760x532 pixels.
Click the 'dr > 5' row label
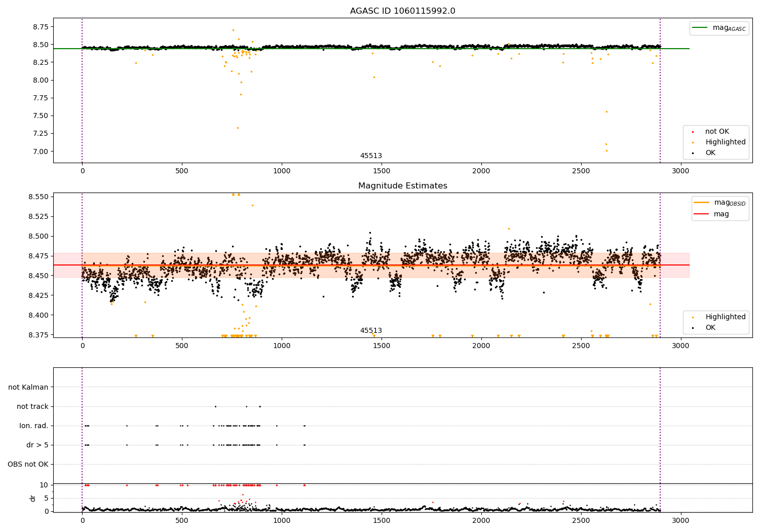click(x=37, y=445)
